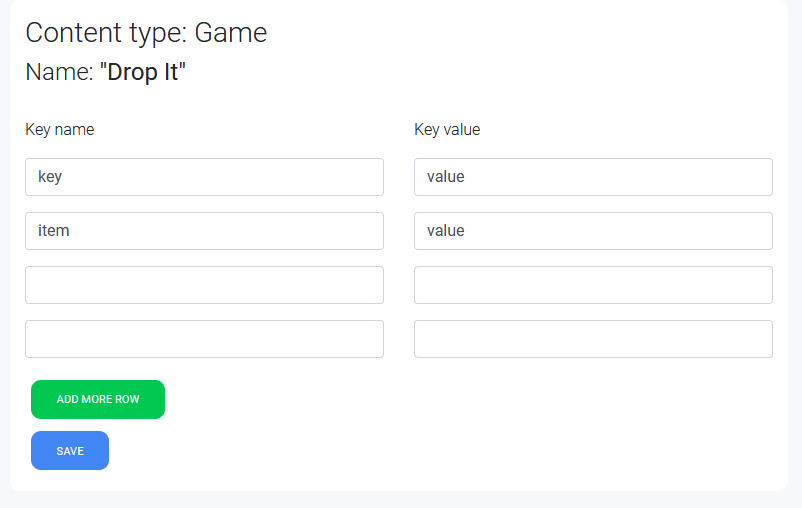The image size is (802, 508).
Task: Click the third-row empty Key value field
Action: [x=593, y=285]
